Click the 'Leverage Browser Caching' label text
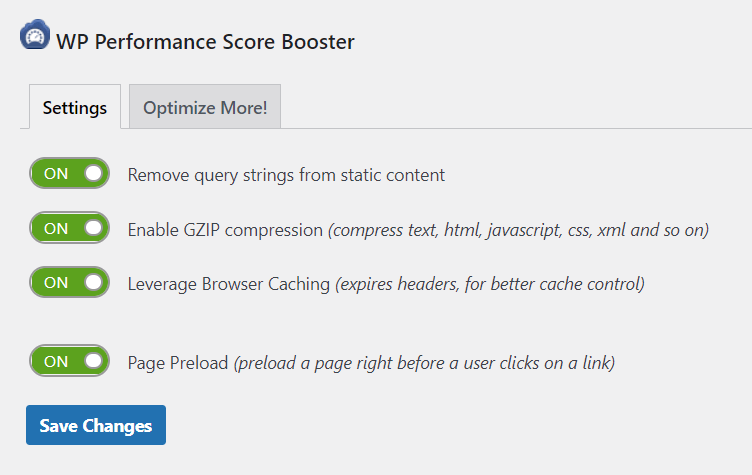 [x=228, y=284]
